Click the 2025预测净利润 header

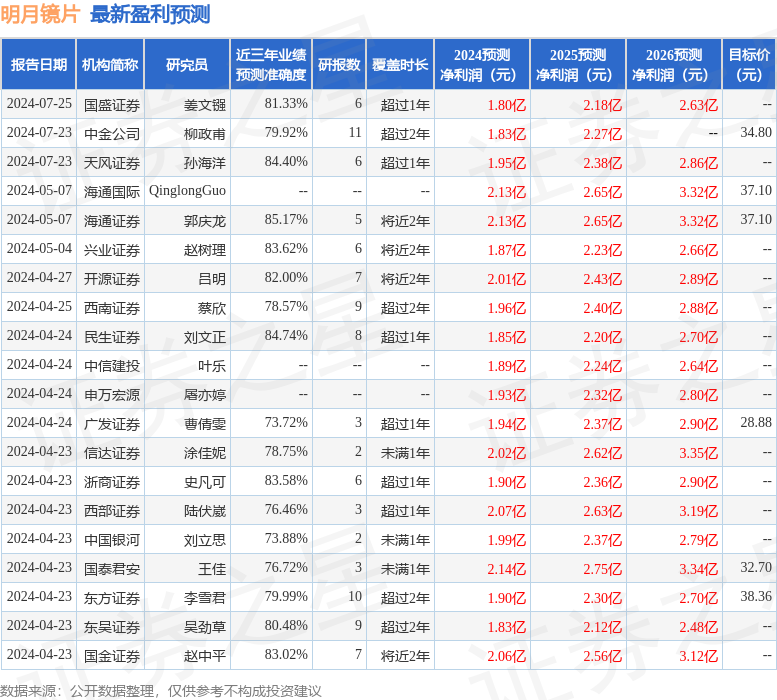578,64
